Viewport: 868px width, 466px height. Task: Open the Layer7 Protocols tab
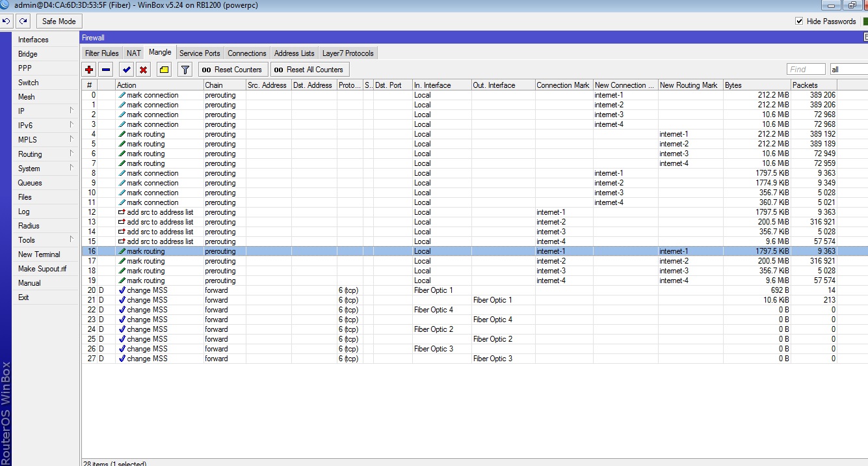348,53
